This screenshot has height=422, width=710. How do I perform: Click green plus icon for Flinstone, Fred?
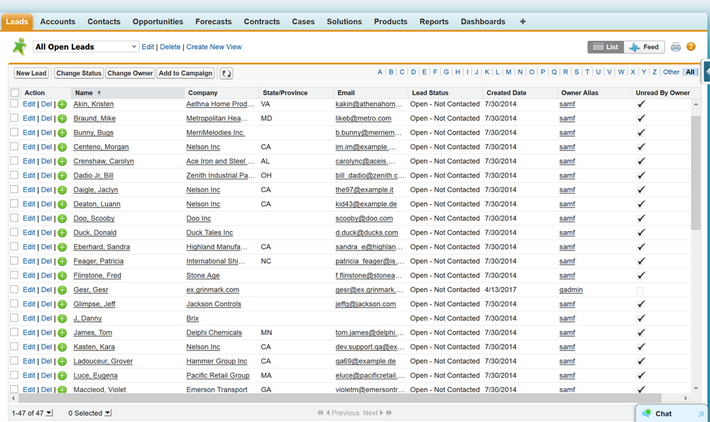(62, 276)
